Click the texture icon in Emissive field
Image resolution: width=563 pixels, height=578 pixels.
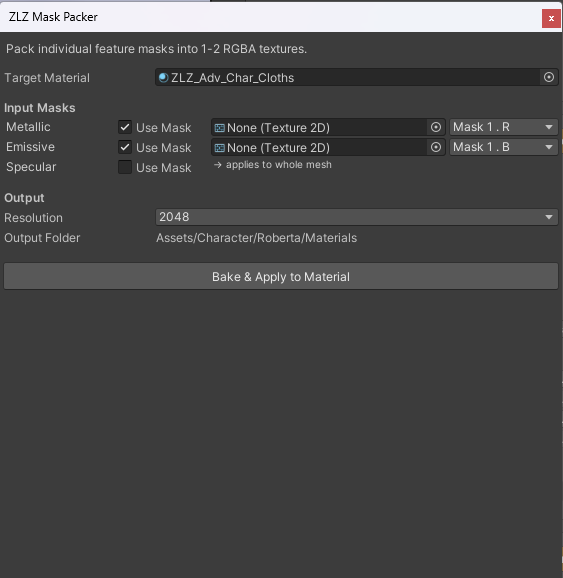pos(220,148)
